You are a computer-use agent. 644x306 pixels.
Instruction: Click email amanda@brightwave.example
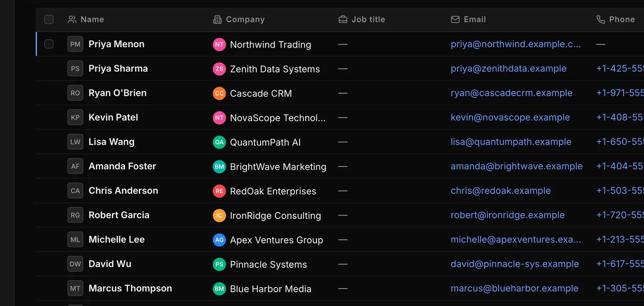[x=517, y=167]
